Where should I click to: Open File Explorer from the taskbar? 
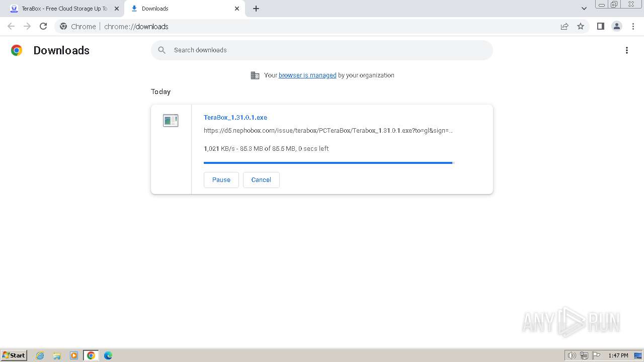(57, 355)
